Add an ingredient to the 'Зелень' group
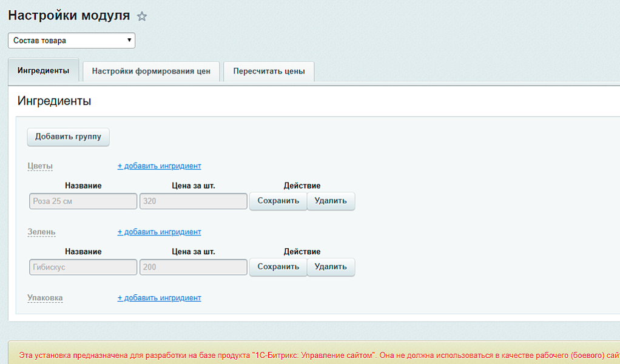This screenshot has width=620, height=364. pyautogui.click(x=159, y=231)
